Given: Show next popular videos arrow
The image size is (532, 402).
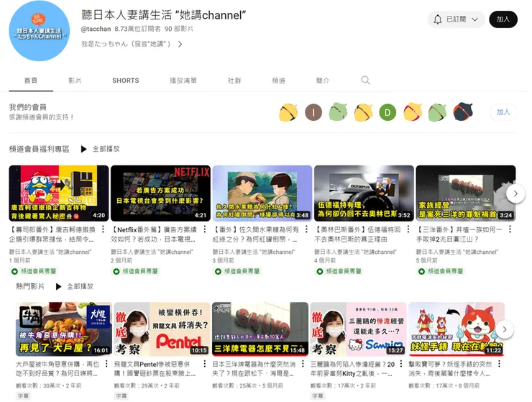Looking at the screenshot, I should (505, 329).
